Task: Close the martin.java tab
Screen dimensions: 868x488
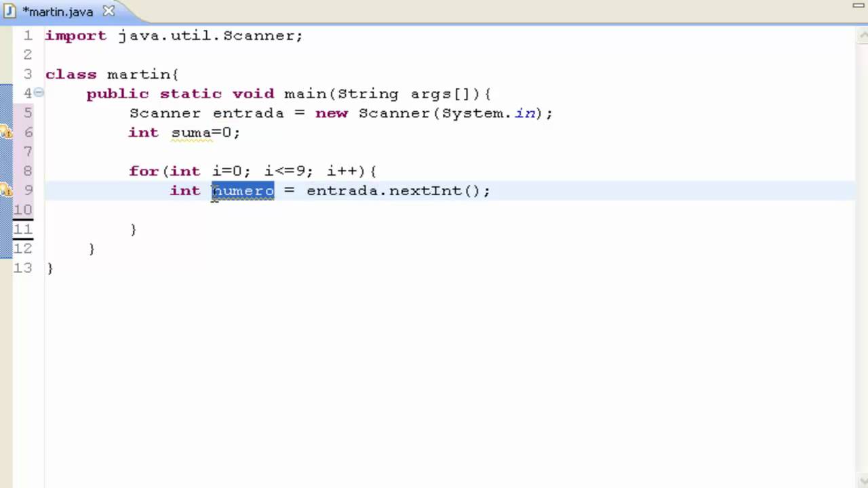Action: tap(108, 12)
